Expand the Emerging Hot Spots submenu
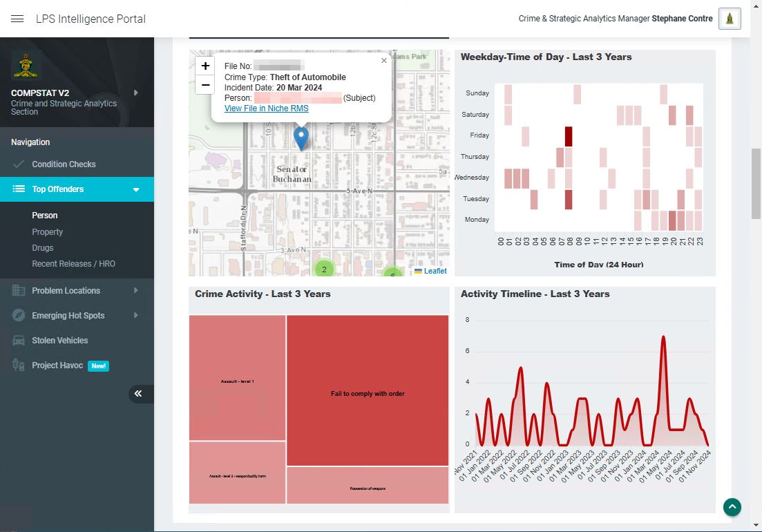The image size is (762, 532). click(135, 316)
